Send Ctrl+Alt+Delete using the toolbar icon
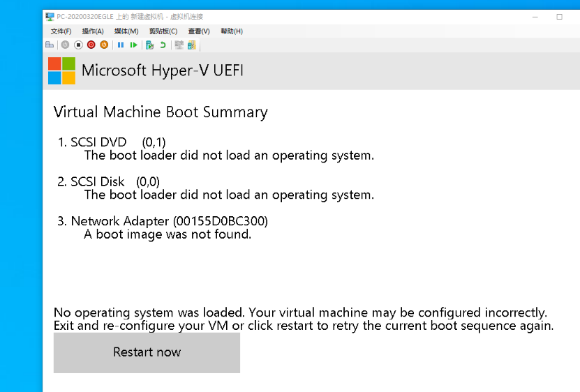The width and height of the screenshot is (580, 392). pyautogui.click(x=50, y=45)
